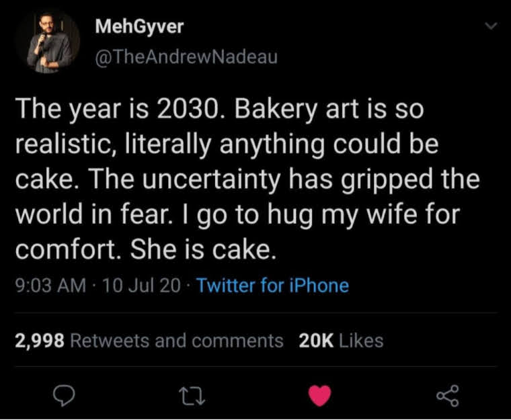Select the tweet body text
Image resolution: width=511 pixels, height=420 pixels.
tap(247, 179)
